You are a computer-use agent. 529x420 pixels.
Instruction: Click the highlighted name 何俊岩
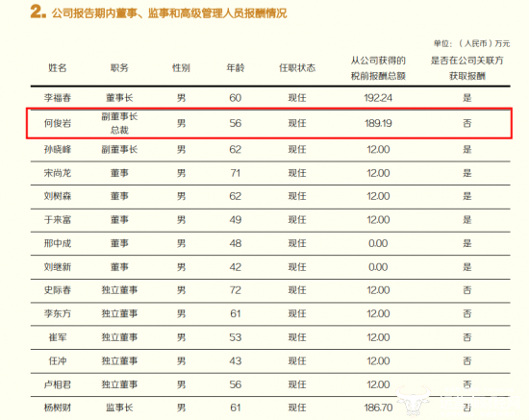point(58,123)
